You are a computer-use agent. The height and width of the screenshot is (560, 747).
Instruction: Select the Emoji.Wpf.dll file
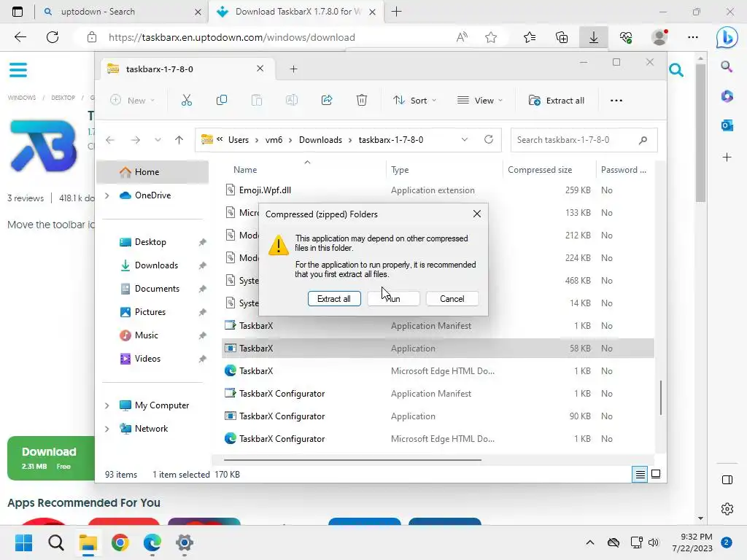pyautogui.click(x=438, y=190)
